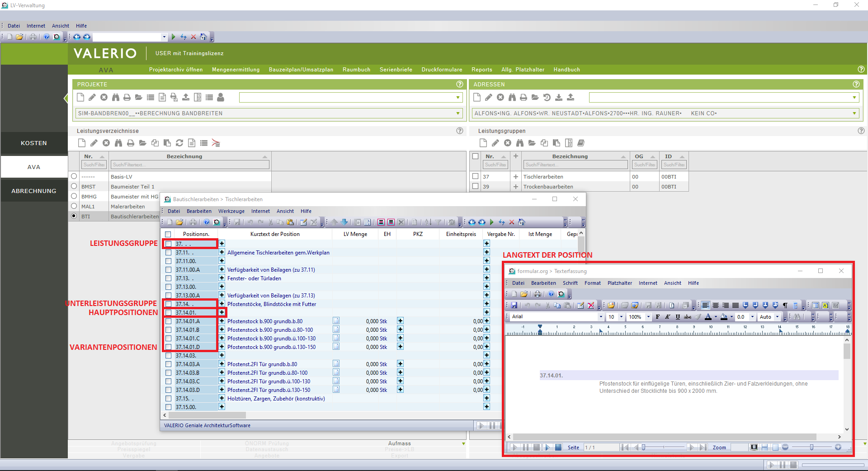Open Mengenermittlung in the green navigation bar
Image resolution: width=868 pixels, height=471 pixels.
tap(236, 70)
